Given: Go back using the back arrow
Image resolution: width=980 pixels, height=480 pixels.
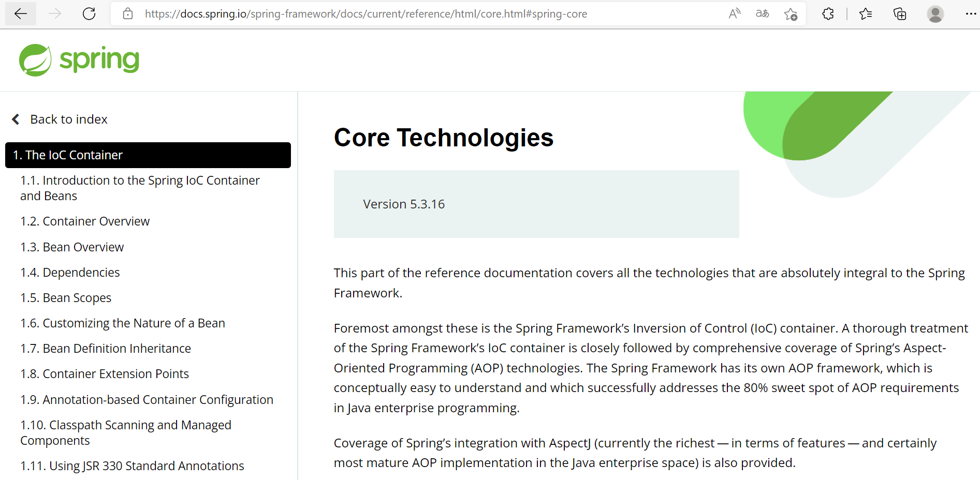Looking at the screenshot, I should (20, 14).
